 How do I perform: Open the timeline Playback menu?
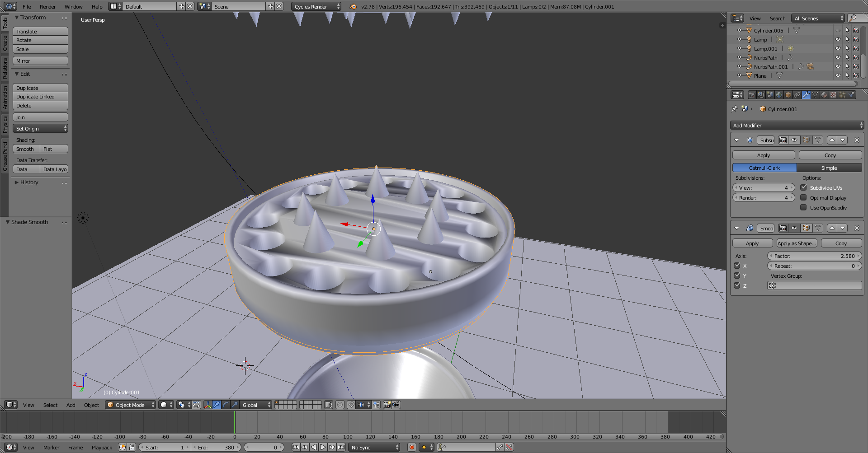[x=102, y=447]
